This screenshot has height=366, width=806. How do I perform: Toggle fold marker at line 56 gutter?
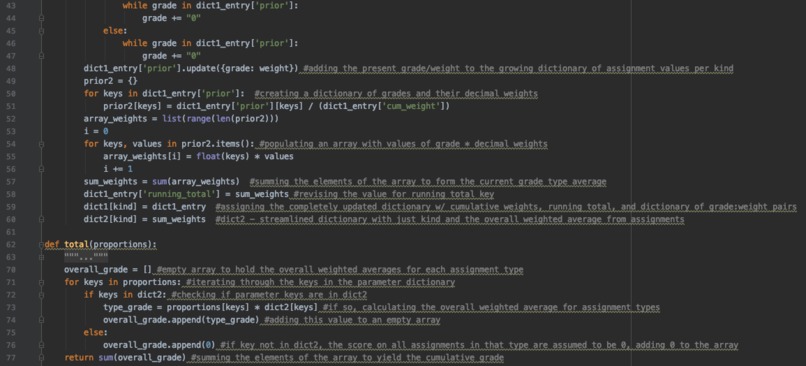41,169
